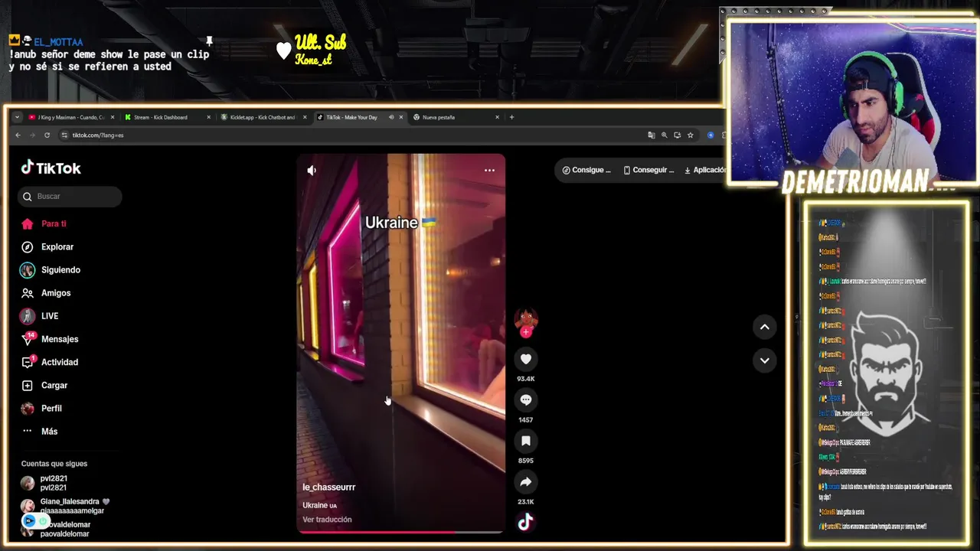Open the creator avatar beside video
This screenshot has width=980, height=551.
(526, 319)
